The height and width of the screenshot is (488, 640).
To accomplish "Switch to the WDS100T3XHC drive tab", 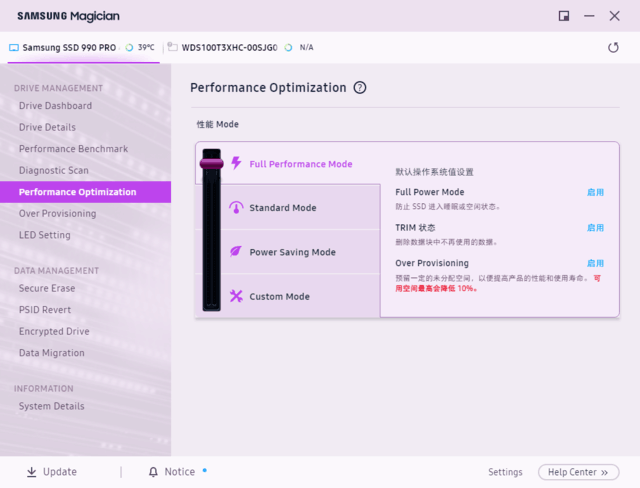I will [228, 47].
